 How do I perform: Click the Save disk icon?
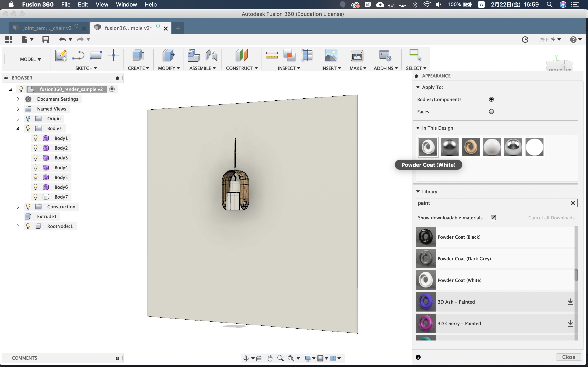[x=46, y=39]
